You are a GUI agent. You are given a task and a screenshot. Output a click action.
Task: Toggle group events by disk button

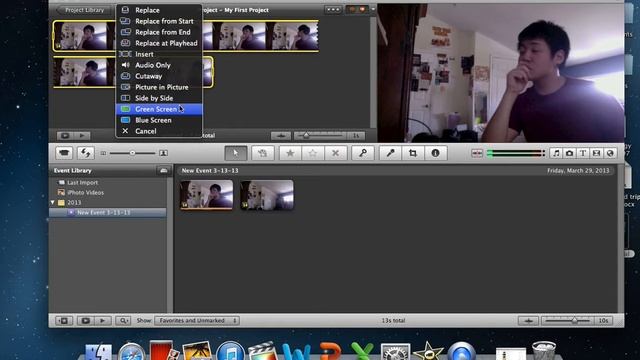point(163,170)
